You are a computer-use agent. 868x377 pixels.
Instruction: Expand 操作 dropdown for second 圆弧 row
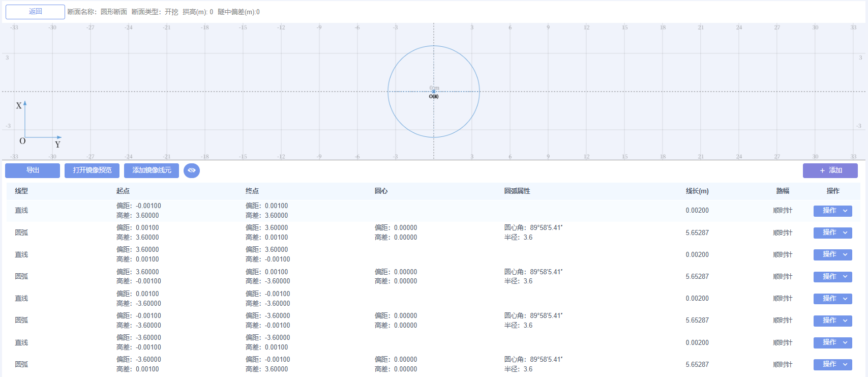tap(832, 277)
